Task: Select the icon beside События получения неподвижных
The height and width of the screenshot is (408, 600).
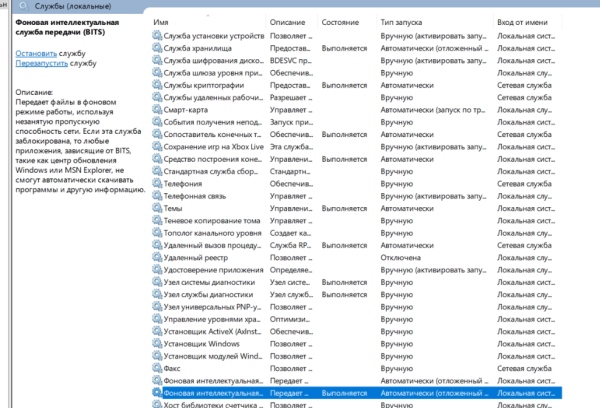Action: click(x=157, y=122)
